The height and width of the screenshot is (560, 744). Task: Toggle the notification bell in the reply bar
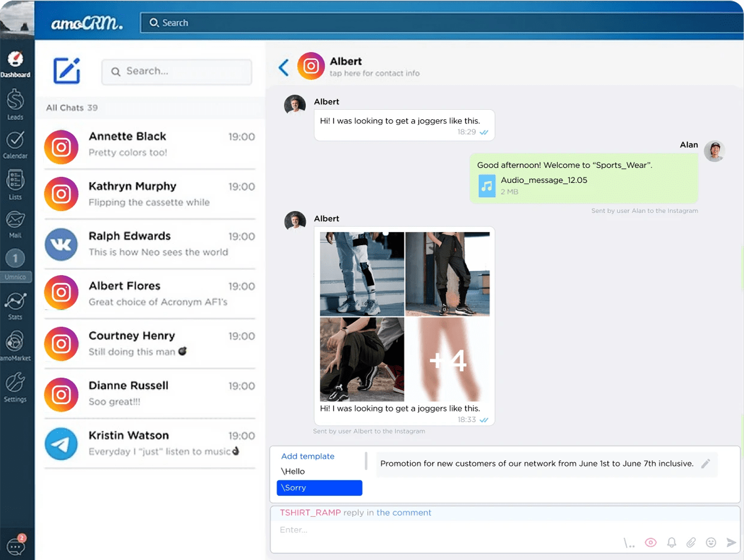[671, 542]
